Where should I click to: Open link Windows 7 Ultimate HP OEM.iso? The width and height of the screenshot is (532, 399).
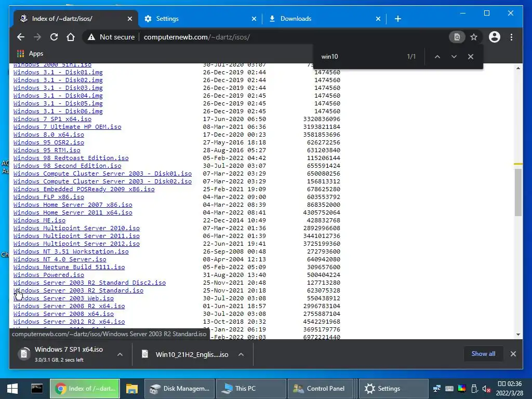[x=67, y=127]
